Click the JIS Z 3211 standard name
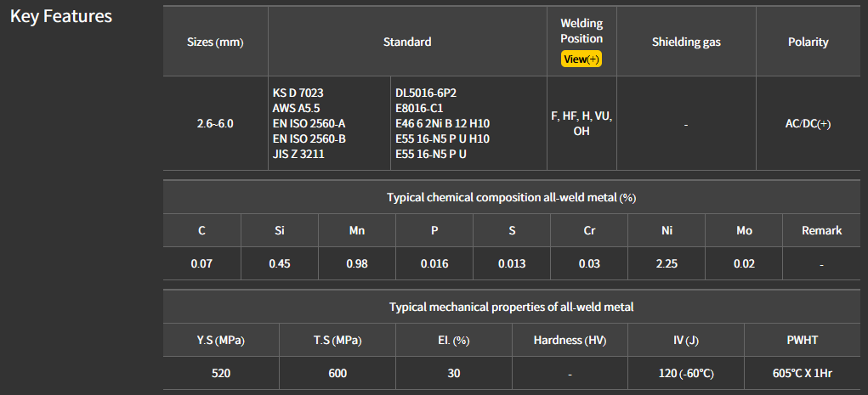The width and height of the screenshot is (868, 395). click(x=299, y=154)
